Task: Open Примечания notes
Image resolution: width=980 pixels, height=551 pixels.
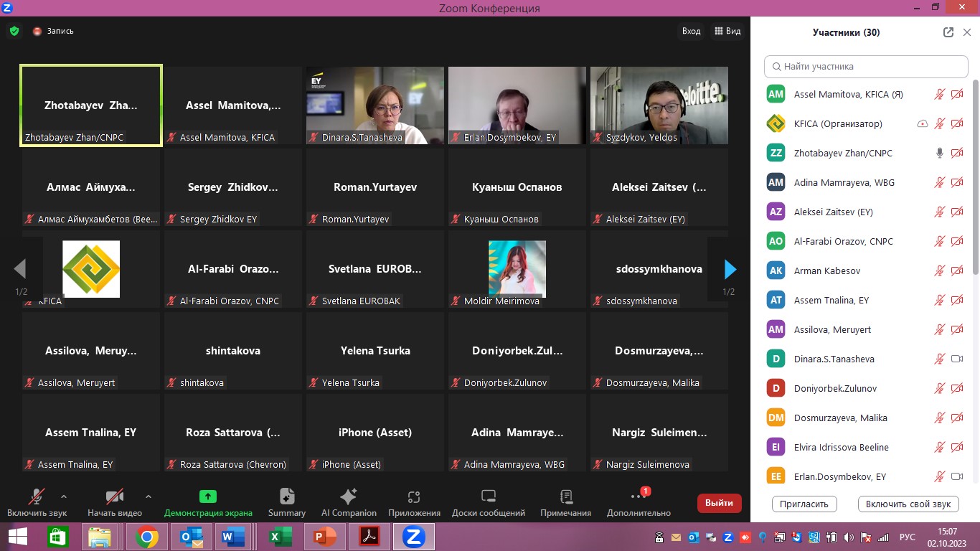Action: (x=566, y=503)
